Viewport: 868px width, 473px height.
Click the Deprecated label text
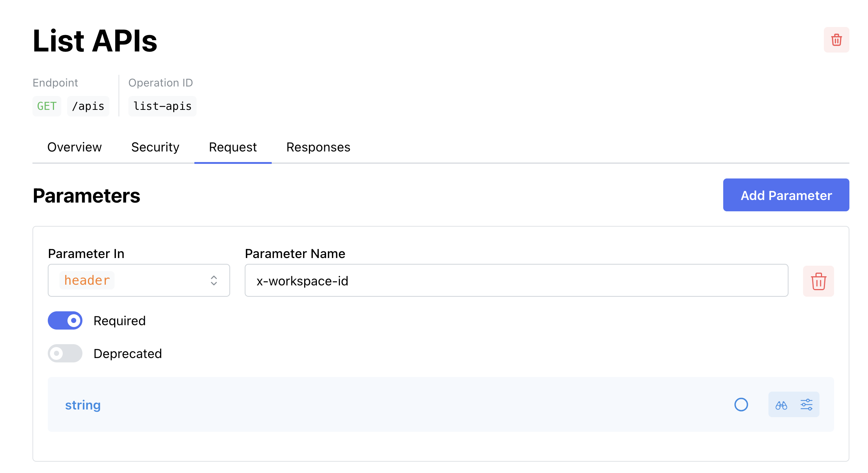[x=128, y=354]
